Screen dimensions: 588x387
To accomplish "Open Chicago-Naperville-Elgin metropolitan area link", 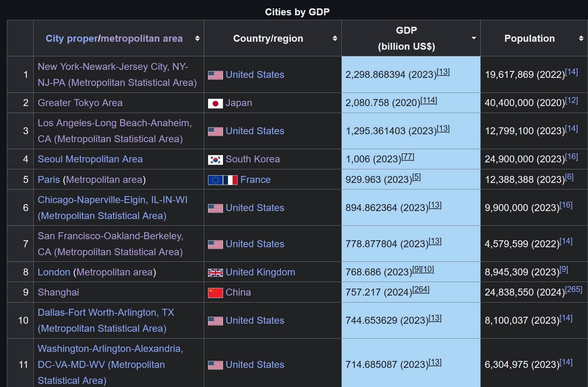I will coord(113,208).
